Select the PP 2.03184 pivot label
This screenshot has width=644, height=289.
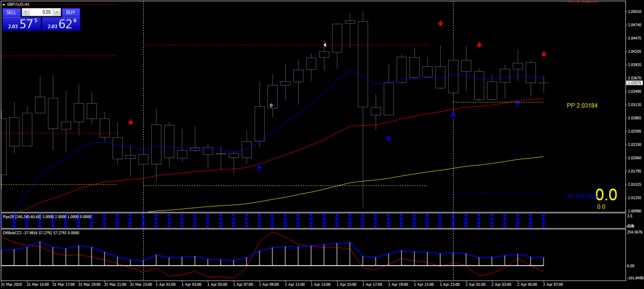pyautogui.click(x=582, y=106)
